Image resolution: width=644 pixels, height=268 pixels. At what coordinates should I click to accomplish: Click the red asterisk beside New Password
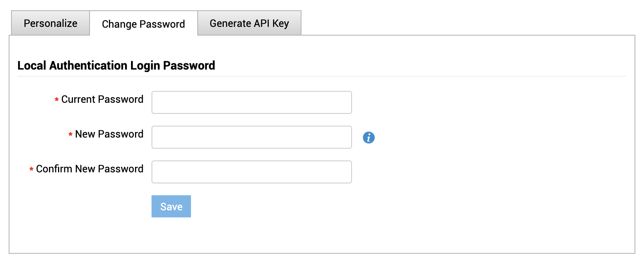coord(70,135)
